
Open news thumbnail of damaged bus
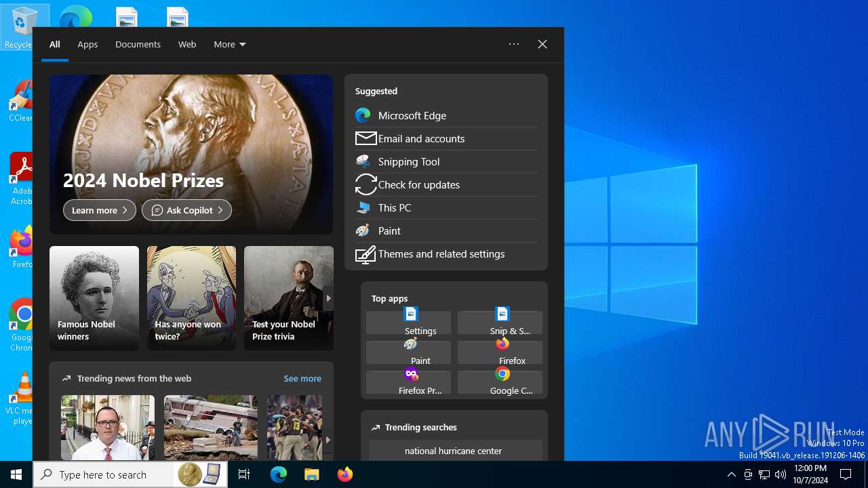coord(211,428)
